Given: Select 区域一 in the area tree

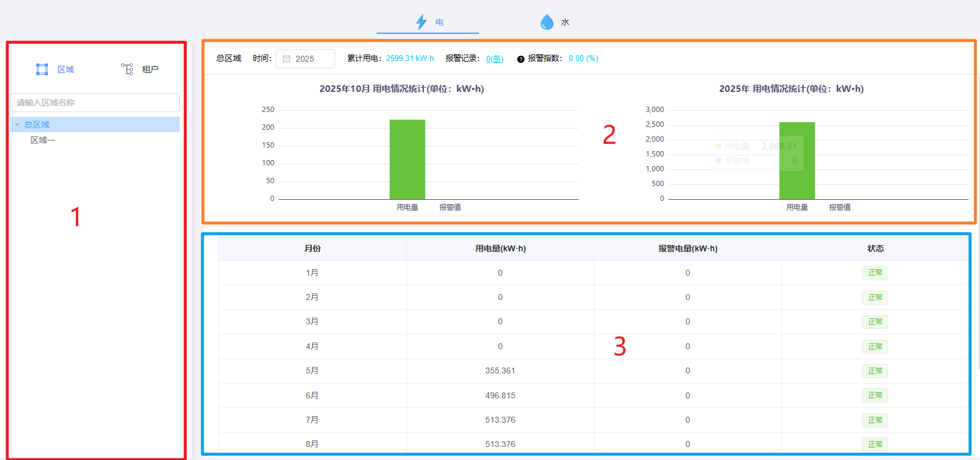Looking at the screenshot, I should pos(43,140).
